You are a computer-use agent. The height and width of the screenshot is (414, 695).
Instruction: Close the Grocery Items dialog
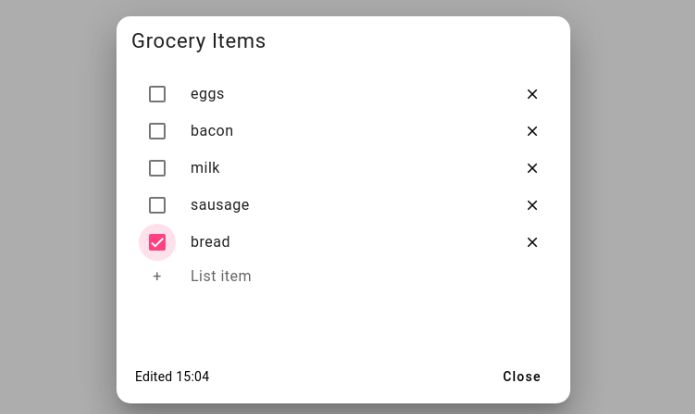(521, 377)
